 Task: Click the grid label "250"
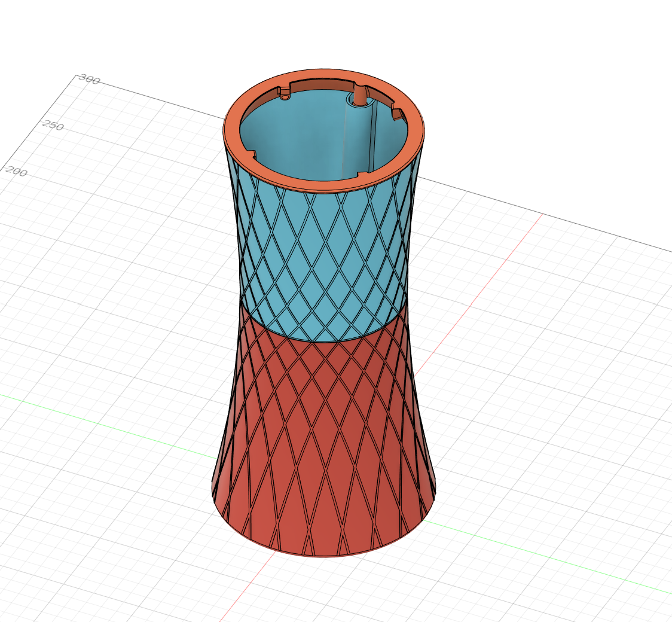(x=53, y=126)
